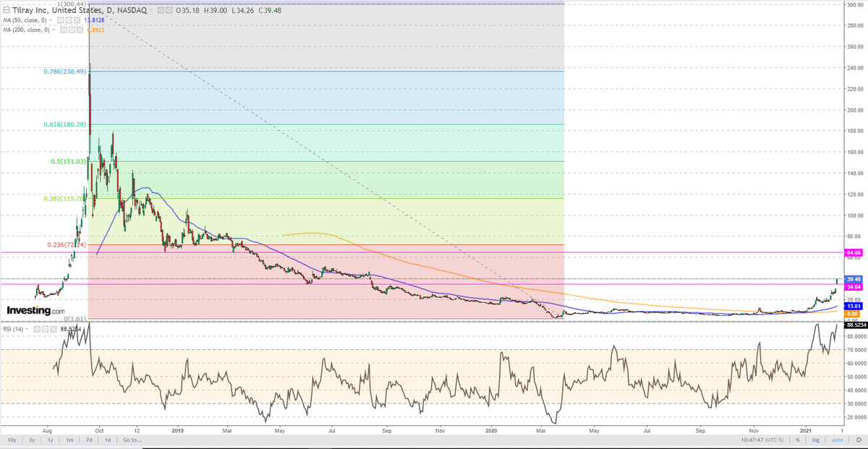Select the 0.382 Fibonacci level label

(x=67, y=198)
